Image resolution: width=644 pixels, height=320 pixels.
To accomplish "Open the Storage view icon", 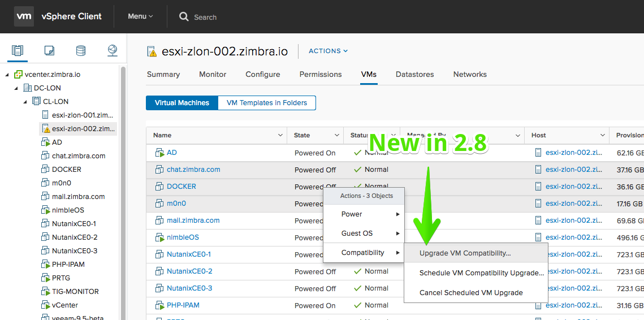I will (81, 50).
